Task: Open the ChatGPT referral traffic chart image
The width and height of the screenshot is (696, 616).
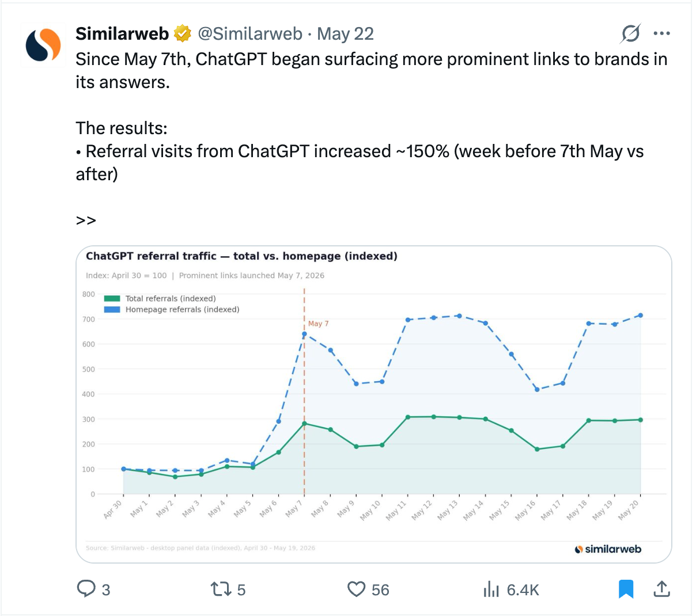Action: click(374, 404)
